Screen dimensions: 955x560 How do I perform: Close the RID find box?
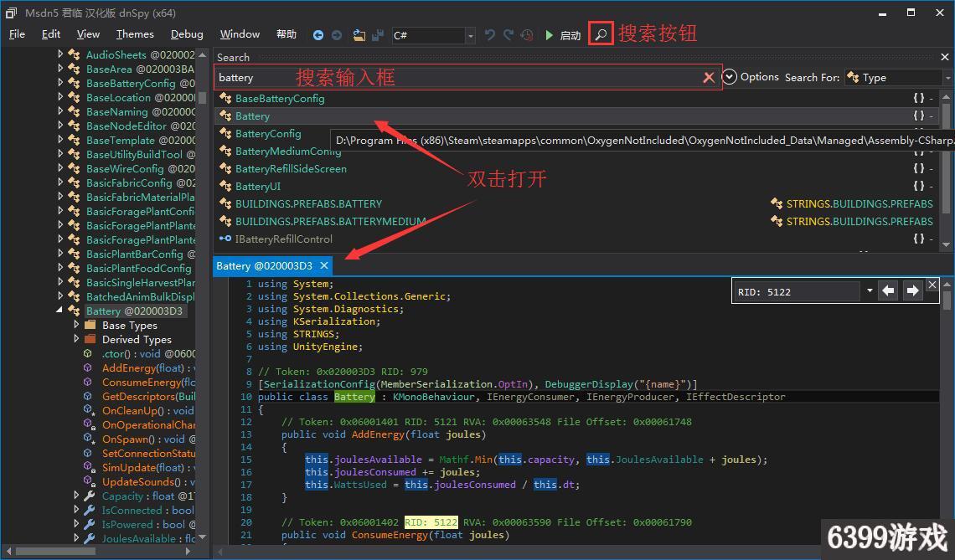932,285
